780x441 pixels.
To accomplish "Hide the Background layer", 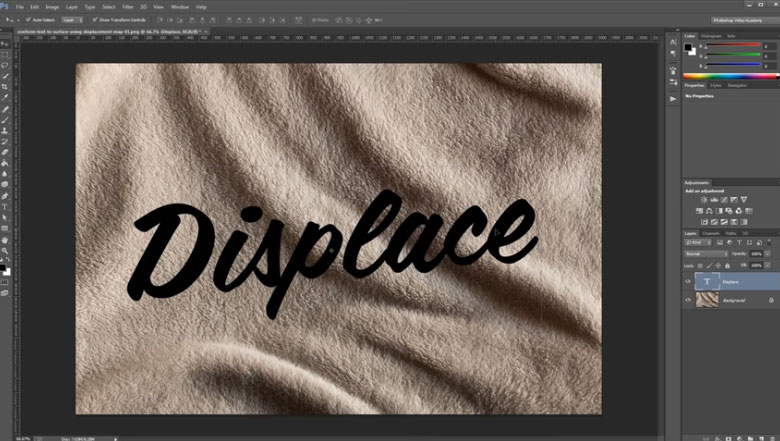I will point(688,300).
